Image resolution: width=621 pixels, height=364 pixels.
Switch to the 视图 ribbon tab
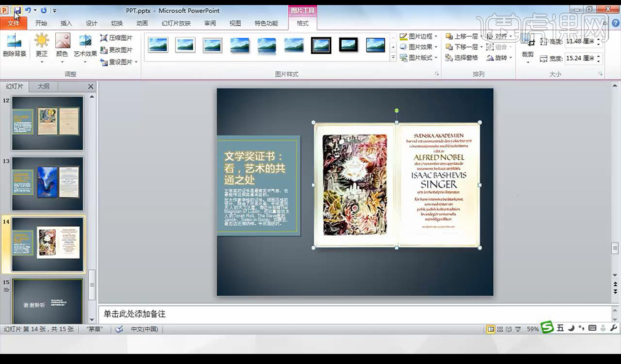coord(235,23)
